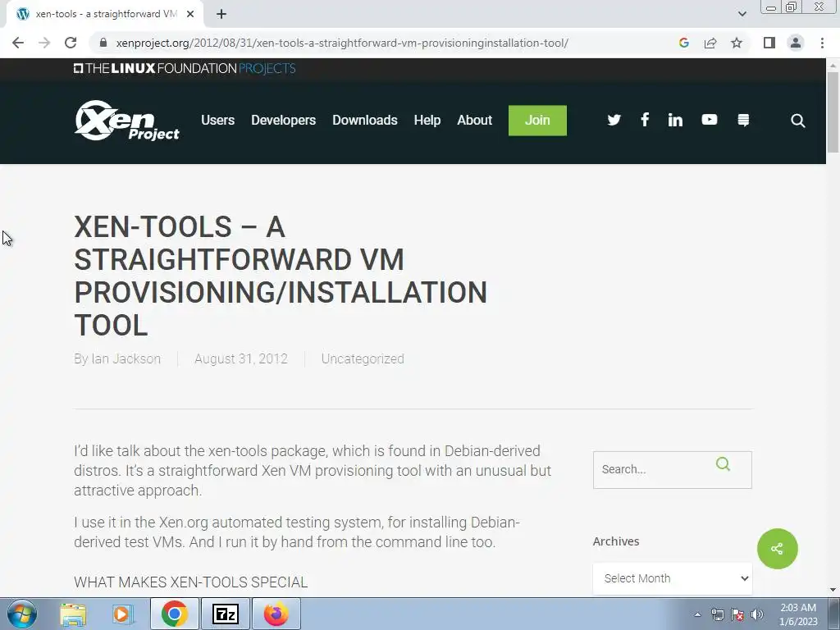Click the browser back arrow

18,43
